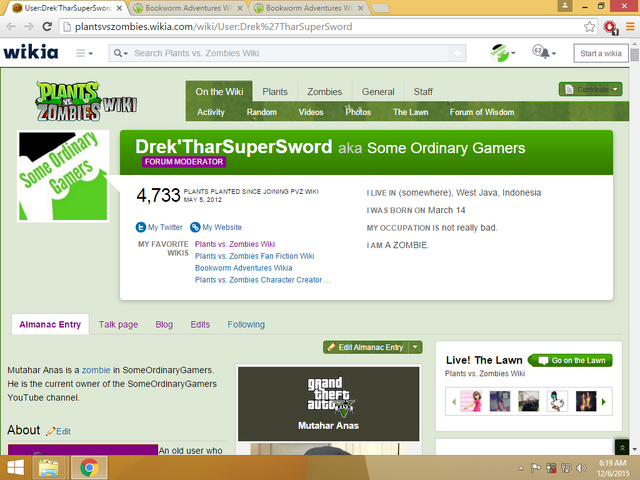
Task: Open Plants vs. Zombies Fan Fiction Wiki link
Action: click(x=254, y=256)
